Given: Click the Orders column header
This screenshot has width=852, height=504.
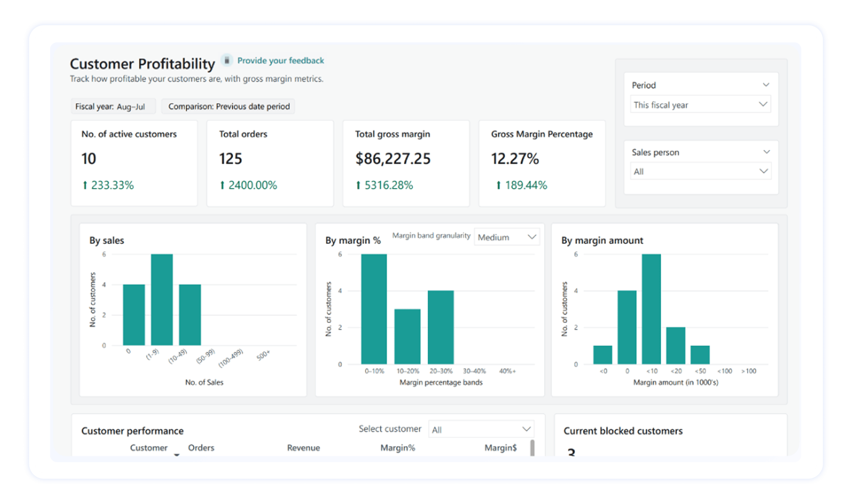Looking at the screenshot, I should point(201,447).
